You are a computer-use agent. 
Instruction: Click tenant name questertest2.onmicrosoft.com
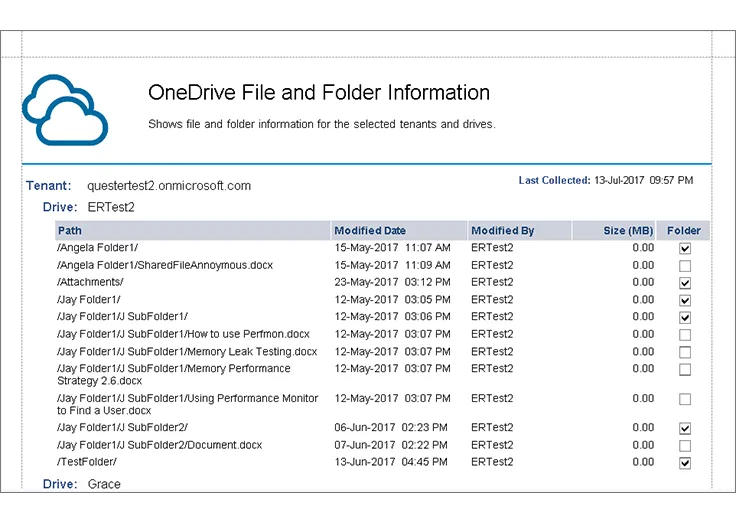pyautogui.click(x=169, y=185)
